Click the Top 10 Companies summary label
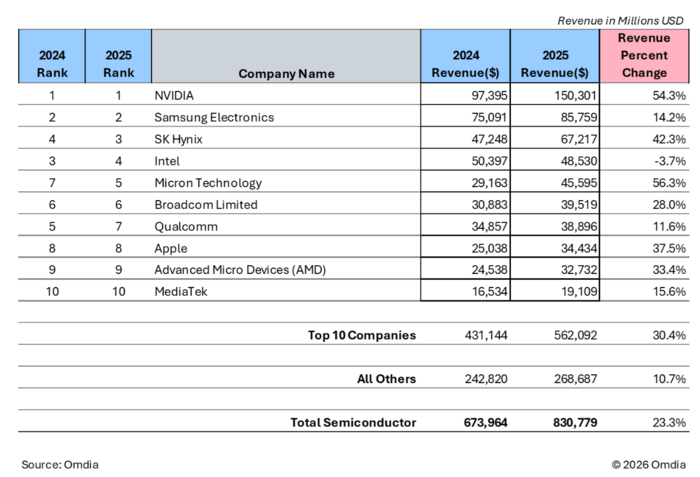The width and height of the screenshot is (700, 477). coord(361,335)
